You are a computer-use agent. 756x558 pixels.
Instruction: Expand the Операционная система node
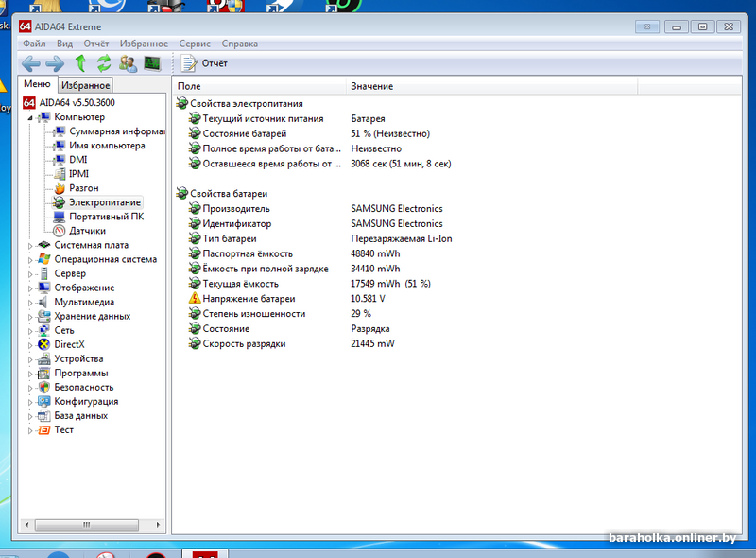[x=30, y=259]
